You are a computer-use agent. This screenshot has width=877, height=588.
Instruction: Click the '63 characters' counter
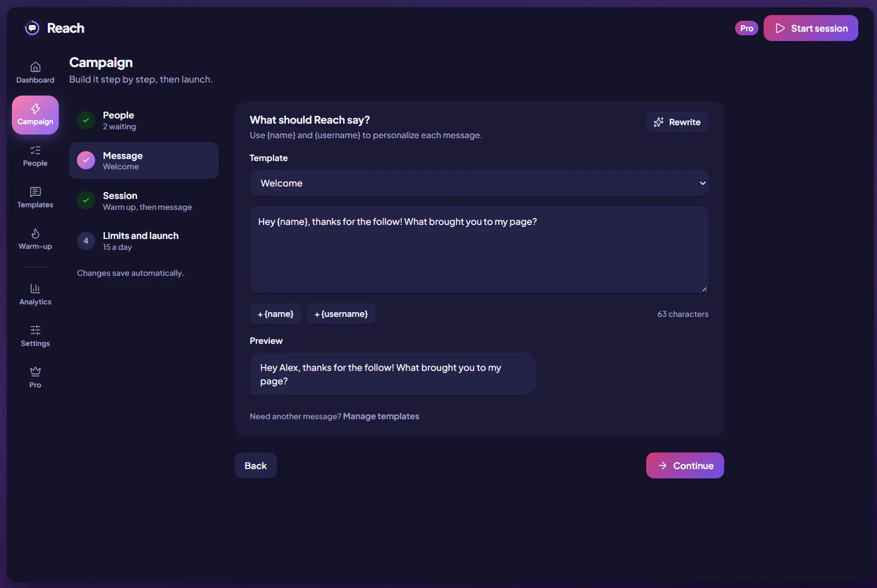point(683,314)
